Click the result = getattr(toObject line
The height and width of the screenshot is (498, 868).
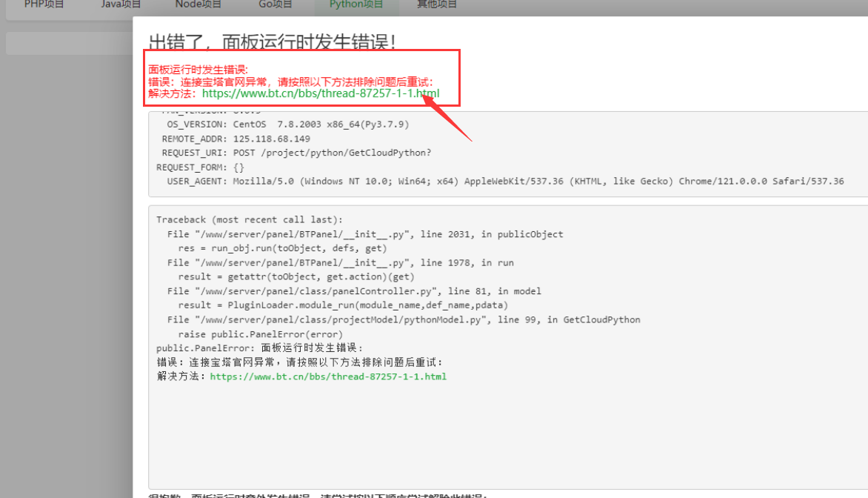pyautogui.click(x=296, y=277)
